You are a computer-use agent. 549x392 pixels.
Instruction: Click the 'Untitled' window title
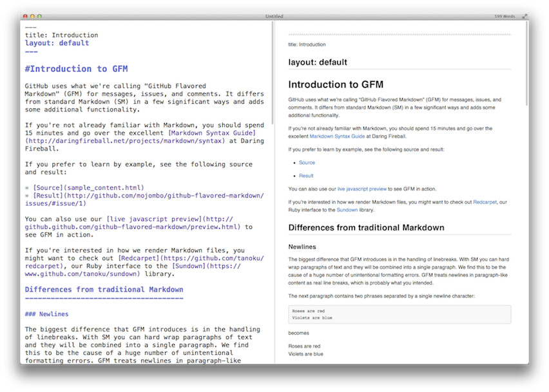[x=274, y=17]
